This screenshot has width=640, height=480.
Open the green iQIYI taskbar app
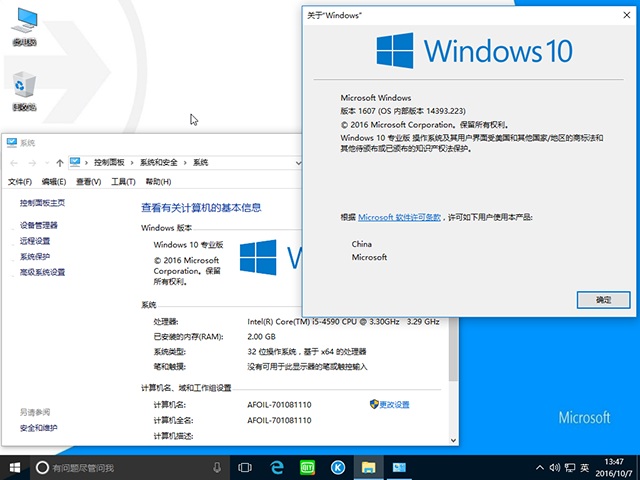307,467
